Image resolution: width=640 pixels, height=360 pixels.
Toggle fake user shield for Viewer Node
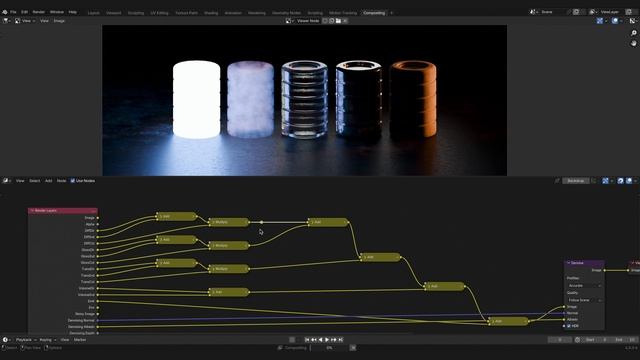(325, 21)
